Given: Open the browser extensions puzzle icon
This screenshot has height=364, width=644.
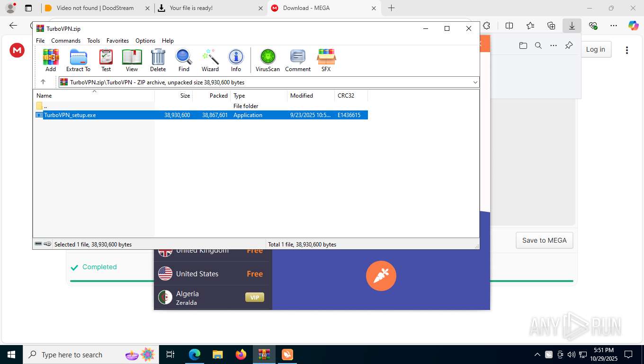Looking at the screenshot, I should (486, 26).
